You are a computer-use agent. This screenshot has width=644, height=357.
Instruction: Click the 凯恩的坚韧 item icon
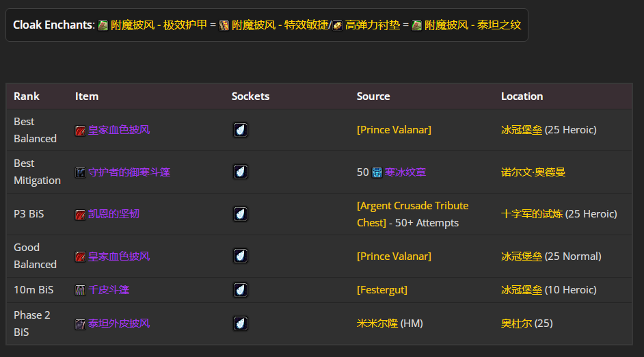pos(81,214)
